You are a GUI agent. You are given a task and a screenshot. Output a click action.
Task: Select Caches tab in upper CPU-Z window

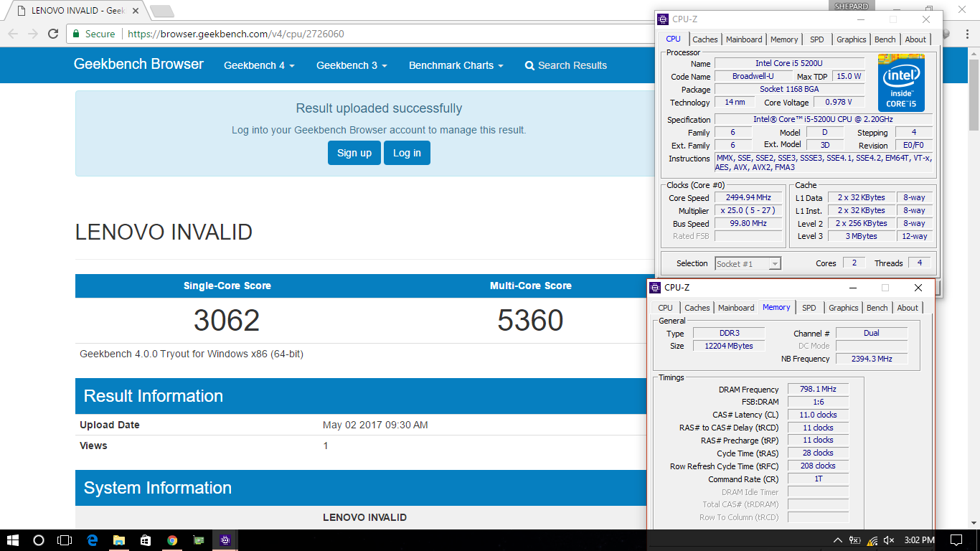(x=705, y=39)
